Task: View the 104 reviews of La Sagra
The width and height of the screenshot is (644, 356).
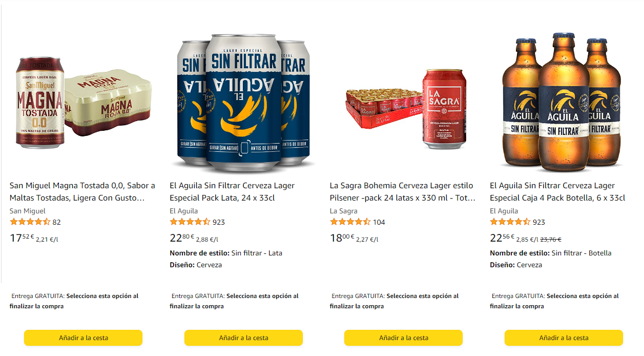Action: click(380, 222)
